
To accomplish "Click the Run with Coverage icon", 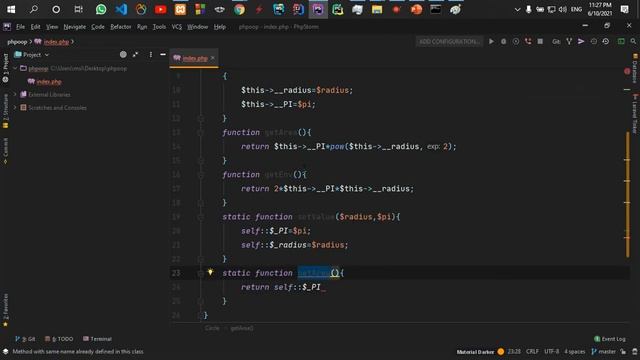I will [516, 42].
